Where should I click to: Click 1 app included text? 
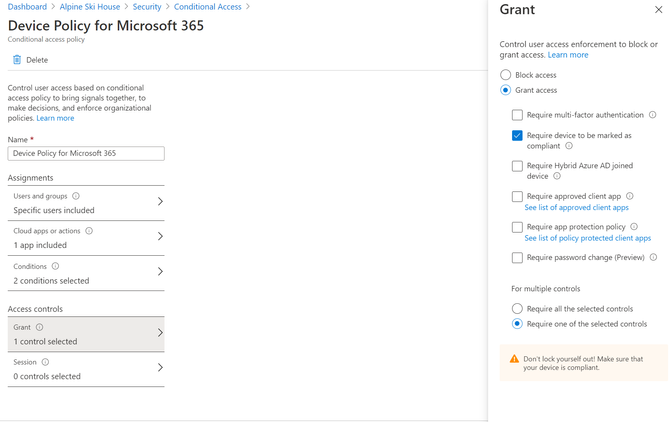click(40, 245)
